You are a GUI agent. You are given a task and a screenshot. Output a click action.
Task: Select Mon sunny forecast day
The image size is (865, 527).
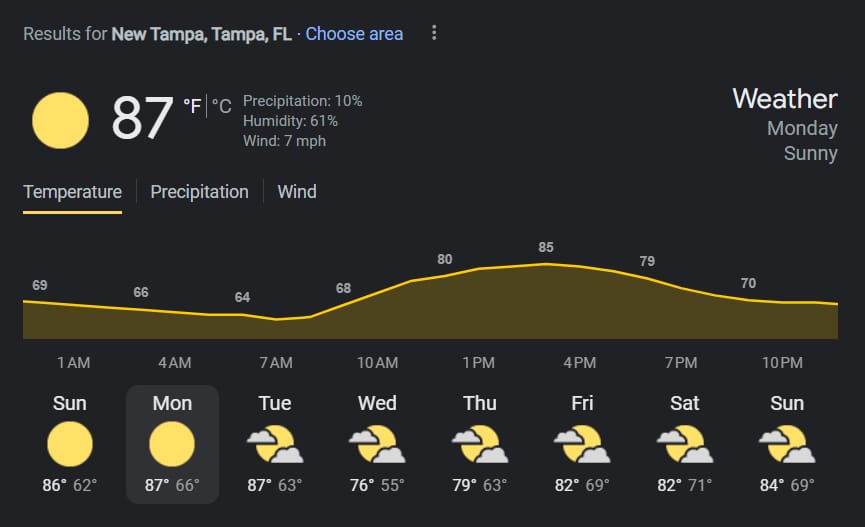pos(172,444)
